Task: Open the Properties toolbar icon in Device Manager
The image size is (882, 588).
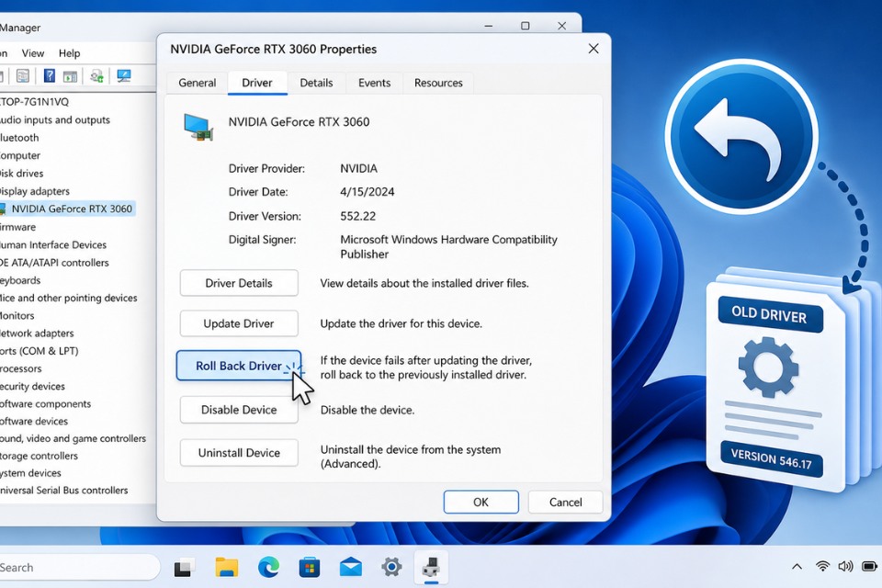Action: 23,75
